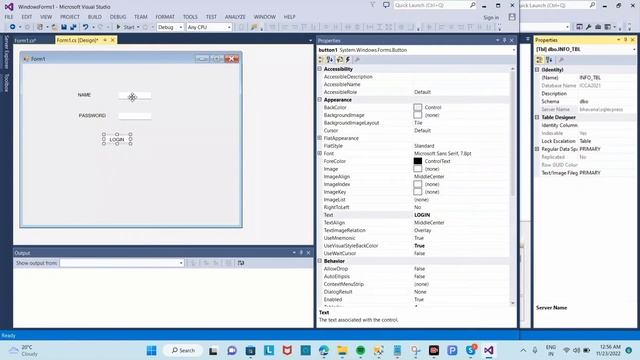Click the Save All toolbar icon
Image resolution: width=640 pixels, height=360 pixels.
(73, 27)
